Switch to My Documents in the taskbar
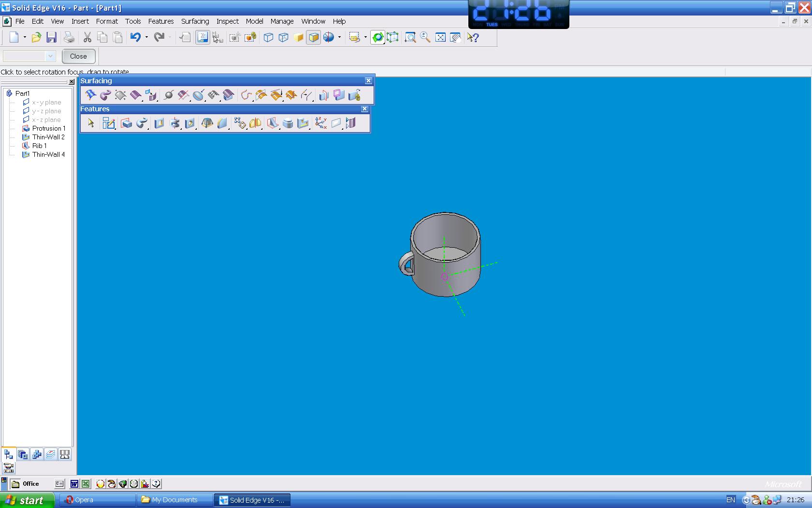Viewport: 812px width, 508px height. (x=175, y=500)
